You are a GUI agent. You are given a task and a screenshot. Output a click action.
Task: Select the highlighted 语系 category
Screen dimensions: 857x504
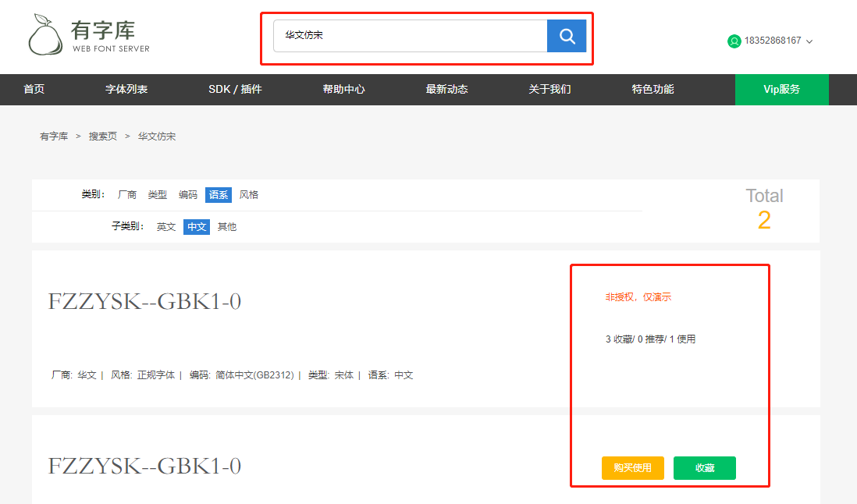tap(219, 195)
